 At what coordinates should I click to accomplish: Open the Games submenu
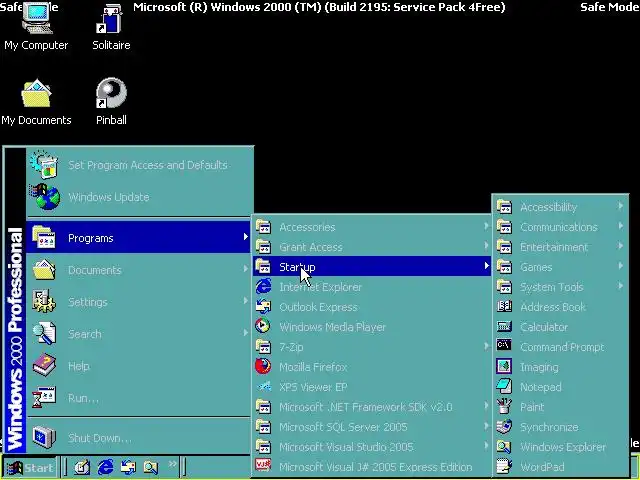pyautogui.click(x=560, y=267)
